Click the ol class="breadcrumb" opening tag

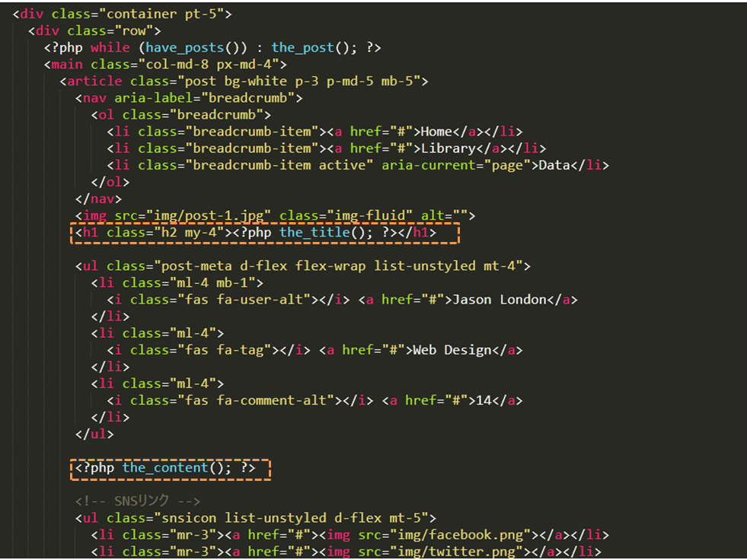click(181, 115)
